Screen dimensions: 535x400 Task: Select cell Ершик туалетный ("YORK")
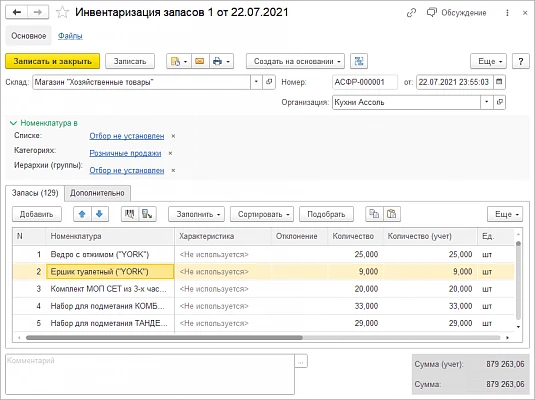[110, 272]
